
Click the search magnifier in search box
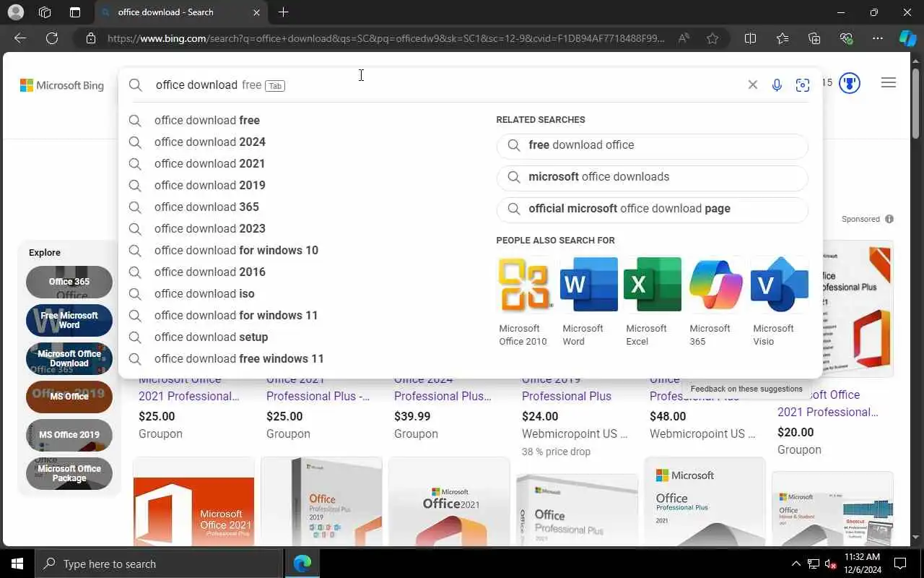[x=136, y=85]
